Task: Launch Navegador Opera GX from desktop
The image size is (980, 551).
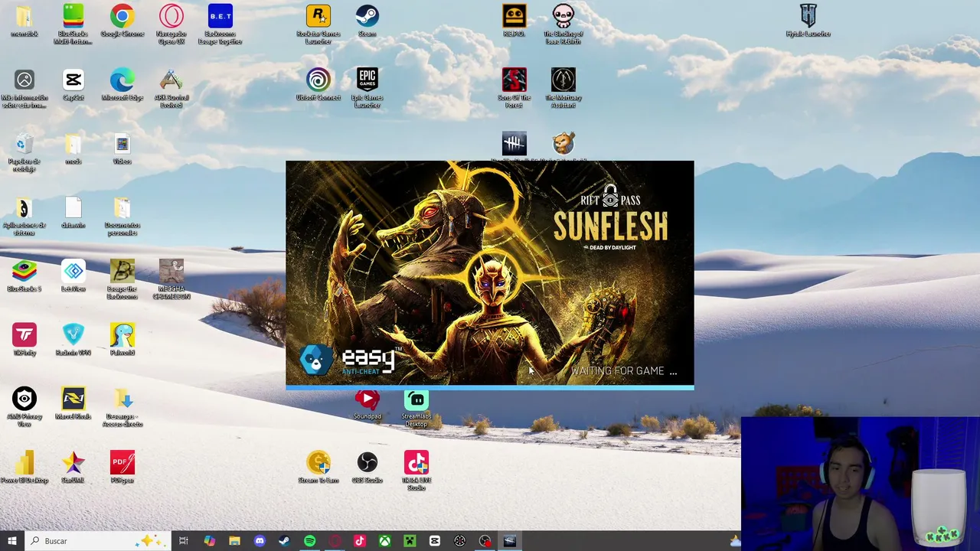Action: pos(171,24)
